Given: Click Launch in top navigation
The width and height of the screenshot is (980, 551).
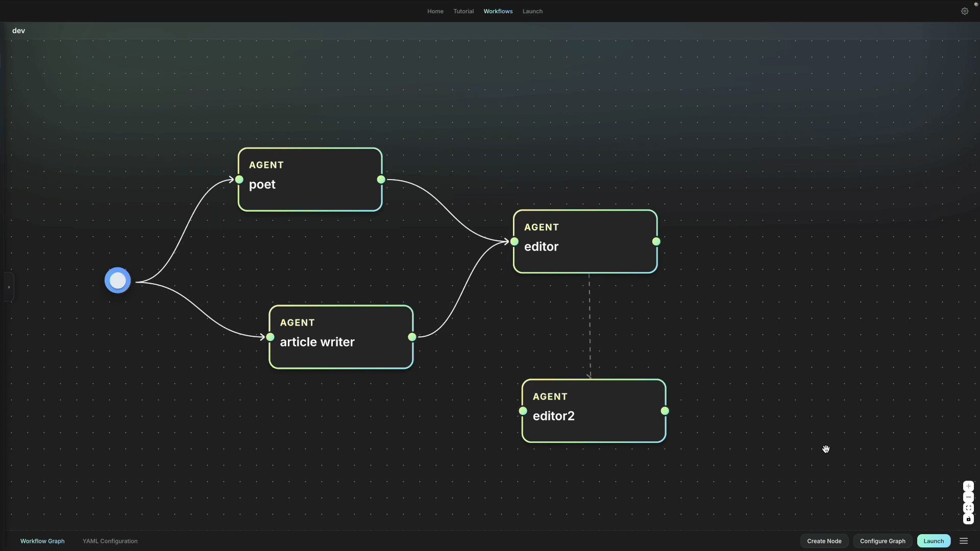Looking at the screenshot, I should tap(532, 11).
